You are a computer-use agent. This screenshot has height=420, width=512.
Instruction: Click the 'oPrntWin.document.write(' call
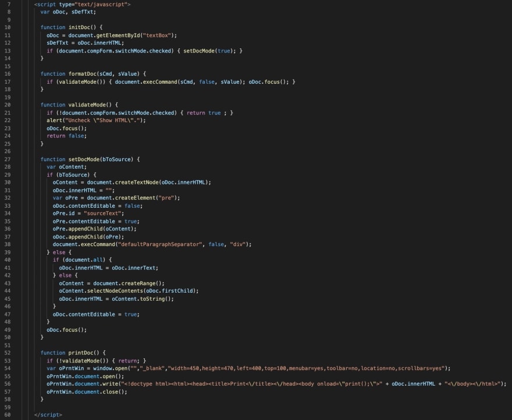point(84,384)
